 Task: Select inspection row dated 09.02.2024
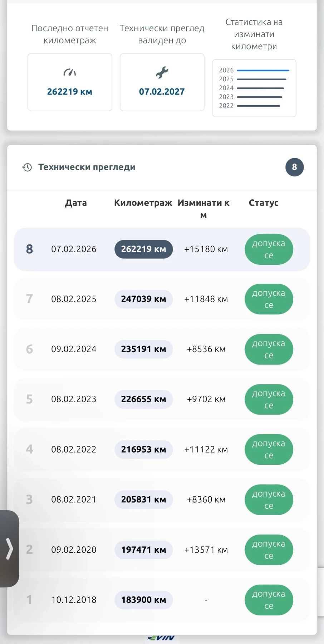(162, 349)
